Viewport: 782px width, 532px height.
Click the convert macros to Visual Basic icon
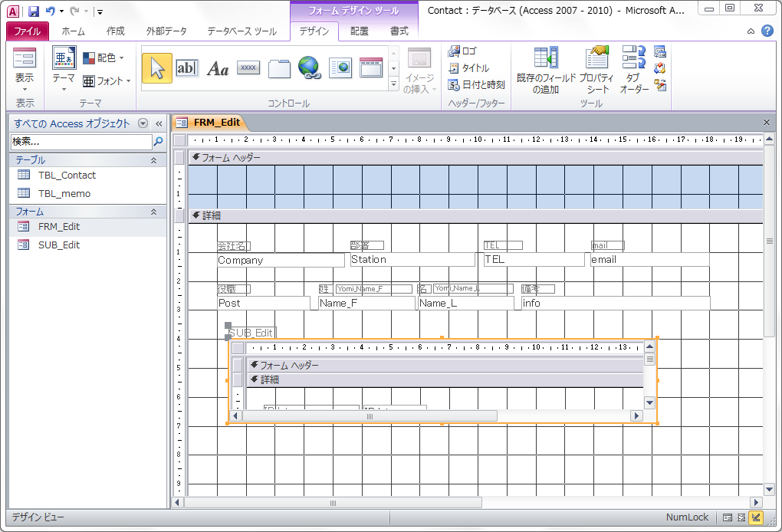660,85
